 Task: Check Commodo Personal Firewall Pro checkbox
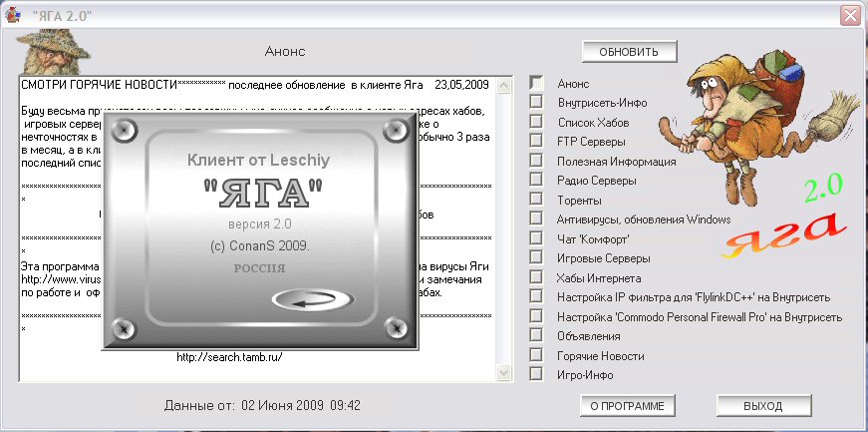click(536, 316)
